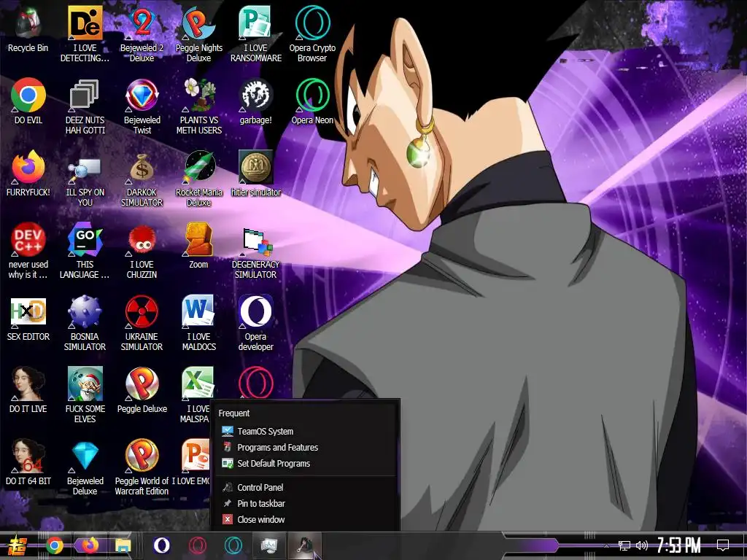Viewport: 747px width, 560px height.
Task: Open the red Opera taskbar button
Action: tap(197, 545)
